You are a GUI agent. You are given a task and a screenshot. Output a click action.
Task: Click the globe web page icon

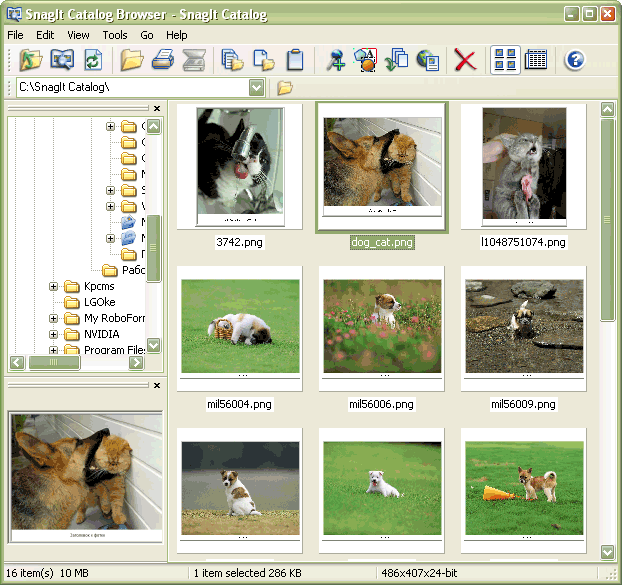[428, 60]
